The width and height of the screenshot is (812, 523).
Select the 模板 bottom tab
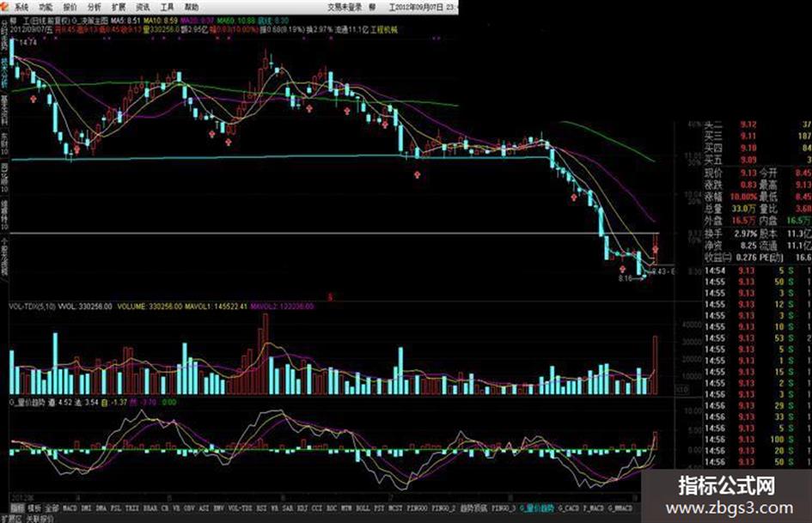(34, 508)
